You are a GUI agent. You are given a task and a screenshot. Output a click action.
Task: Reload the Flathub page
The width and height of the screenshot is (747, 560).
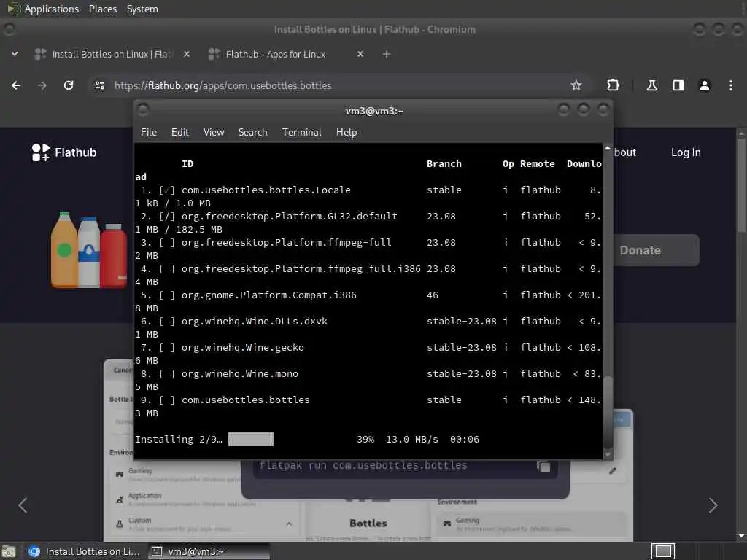pyautogui.click(x=69, y=85)
